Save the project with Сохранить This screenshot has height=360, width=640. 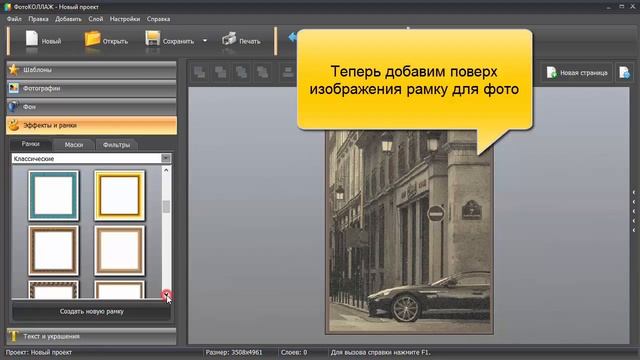(x=170, y=40)
